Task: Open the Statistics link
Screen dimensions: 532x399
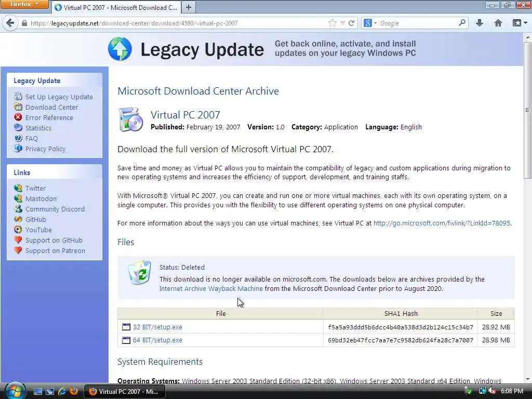Action: (x=38, y=128)
